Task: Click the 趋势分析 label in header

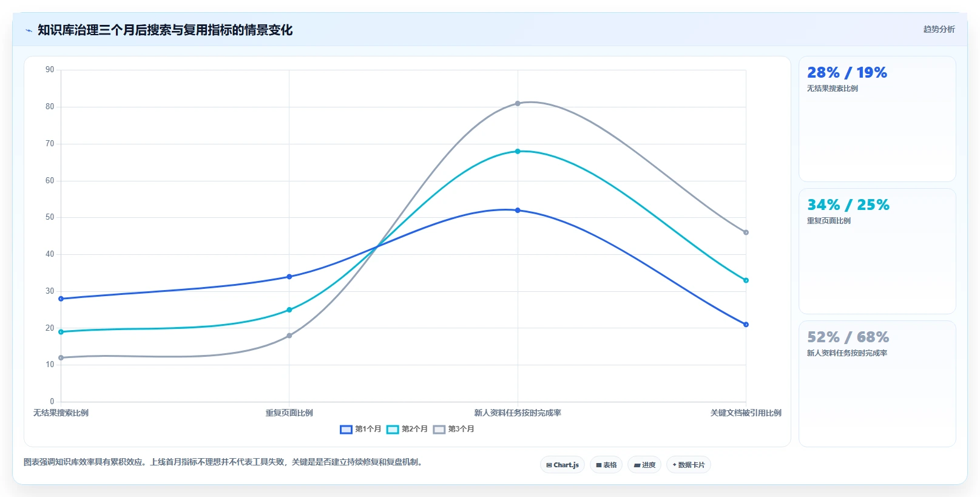Action: (939, 29)
